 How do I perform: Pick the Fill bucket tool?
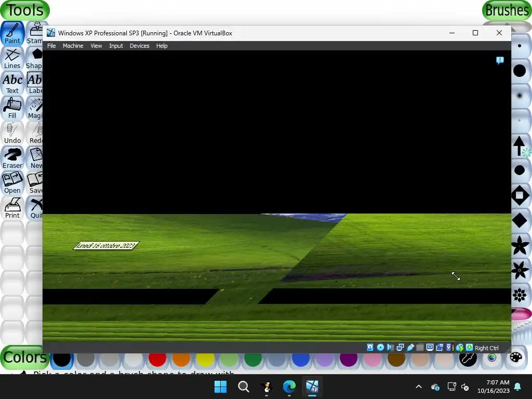12,108
